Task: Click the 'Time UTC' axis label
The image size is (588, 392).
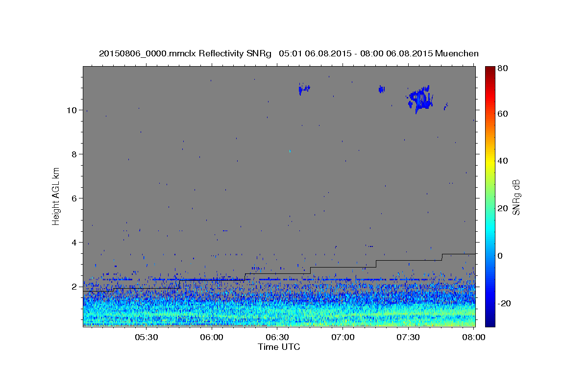Action: [279, 347]
